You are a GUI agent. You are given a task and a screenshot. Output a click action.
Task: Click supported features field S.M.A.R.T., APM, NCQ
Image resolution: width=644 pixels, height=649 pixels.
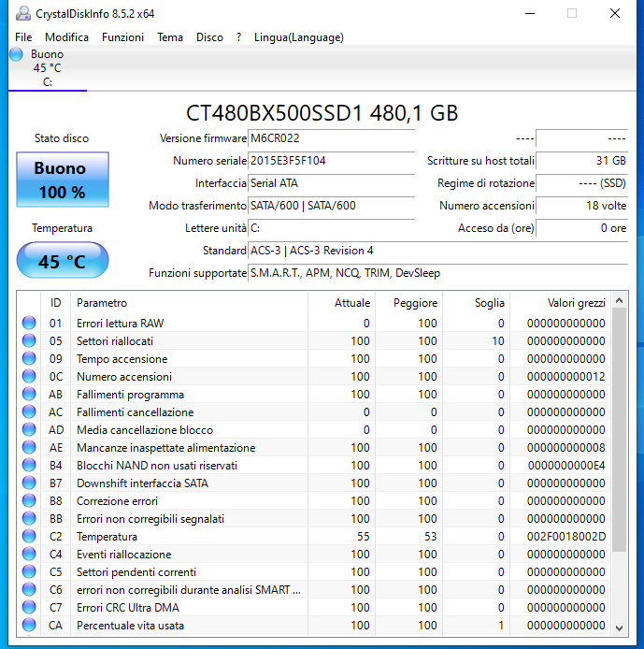[438, 273]
